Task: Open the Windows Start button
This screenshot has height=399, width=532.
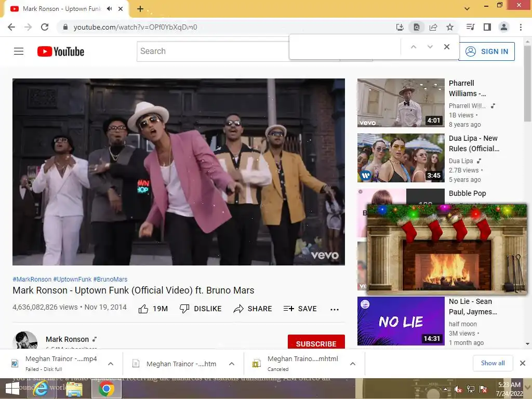Action: point(12,389)
